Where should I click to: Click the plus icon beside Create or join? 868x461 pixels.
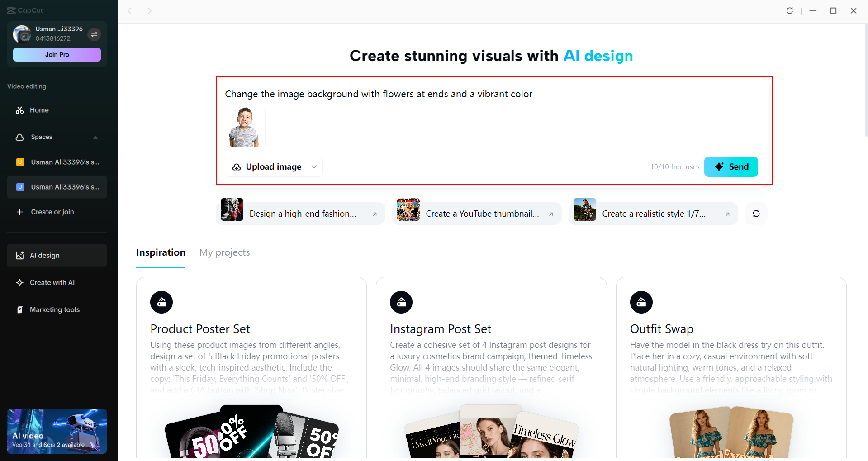click(19, 212)
